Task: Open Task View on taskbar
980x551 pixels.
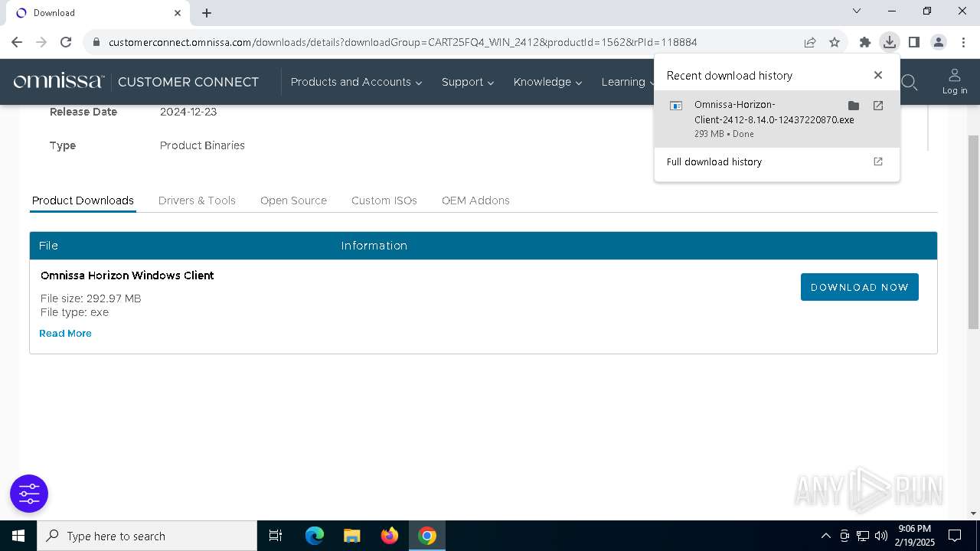Action: pos(276,536)
